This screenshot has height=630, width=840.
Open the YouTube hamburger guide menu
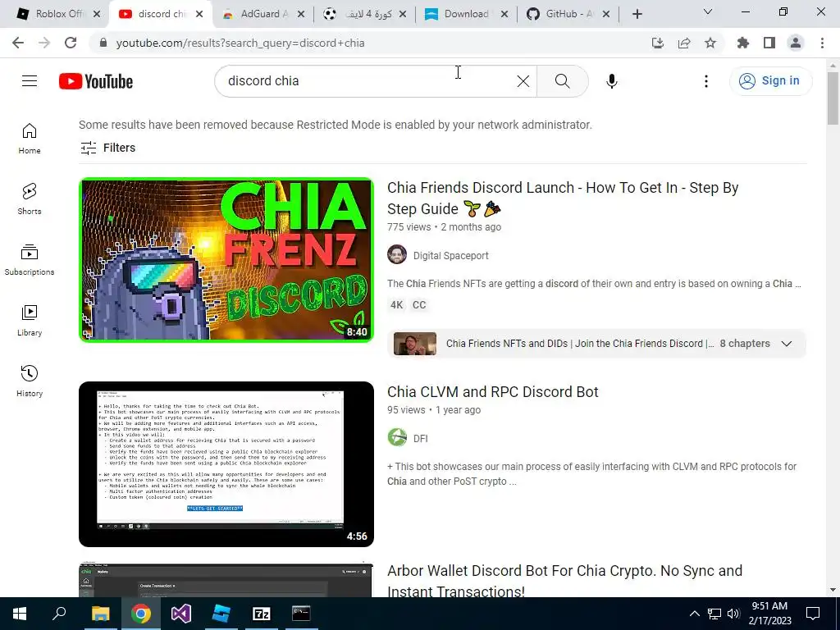click(x=30, y=81)
